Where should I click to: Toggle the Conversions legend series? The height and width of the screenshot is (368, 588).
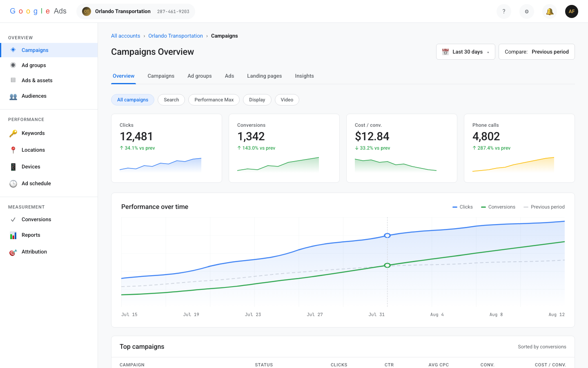click(498, 207)
